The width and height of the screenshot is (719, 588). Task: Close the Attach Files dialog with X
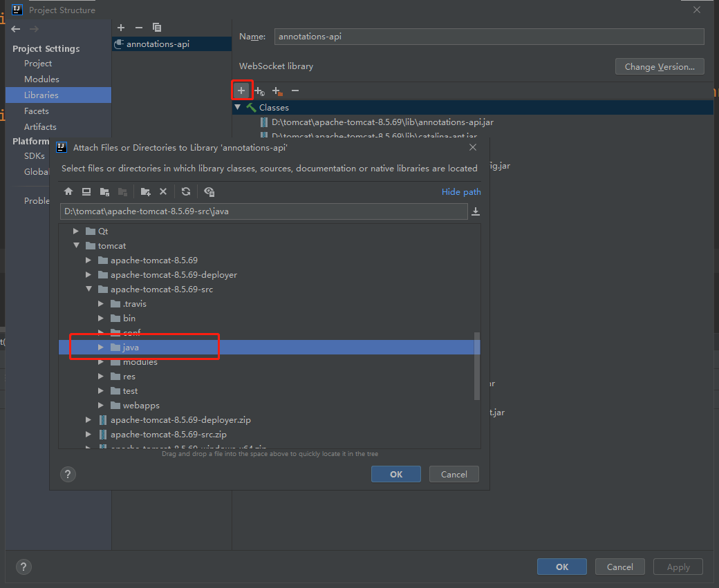473,147
